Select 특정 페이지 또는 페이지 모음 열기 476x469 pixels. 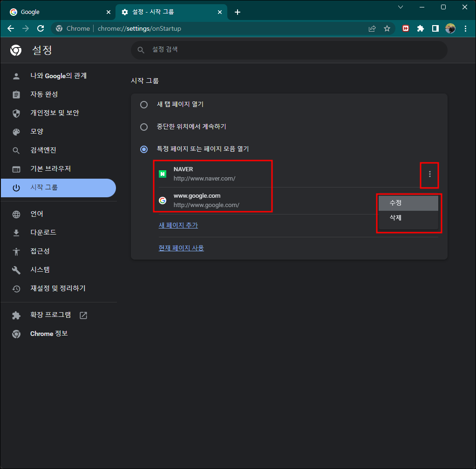pyautogui.click(x=144, y=149)
